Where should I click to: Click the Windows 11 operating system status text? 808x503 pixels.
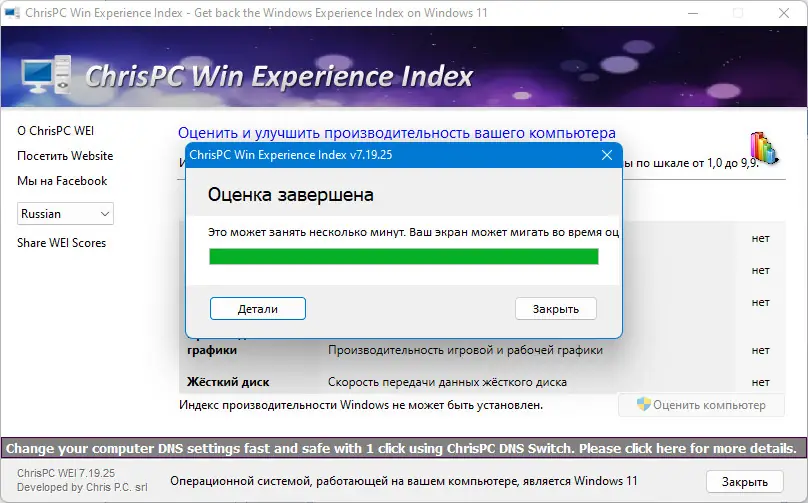[x=403, y=481]
